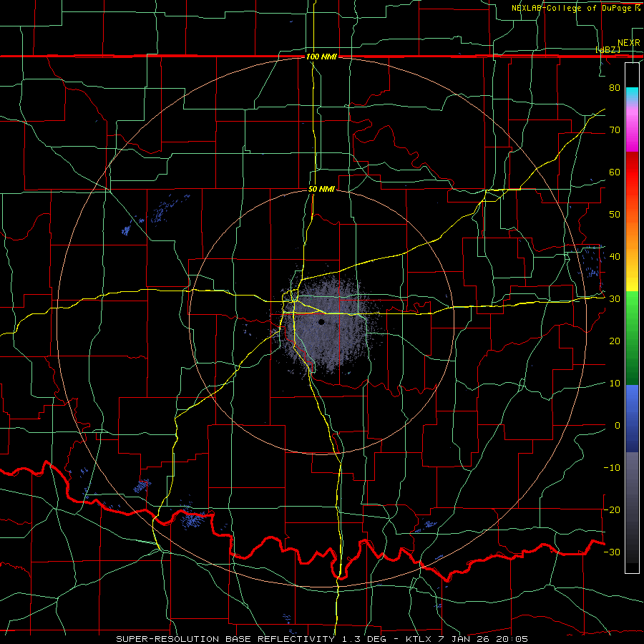The height and width of the screenshot is (644, 644).
Task: Click the blue segment of the color bar
Action: pyautogui.click(x=632, y=419)
